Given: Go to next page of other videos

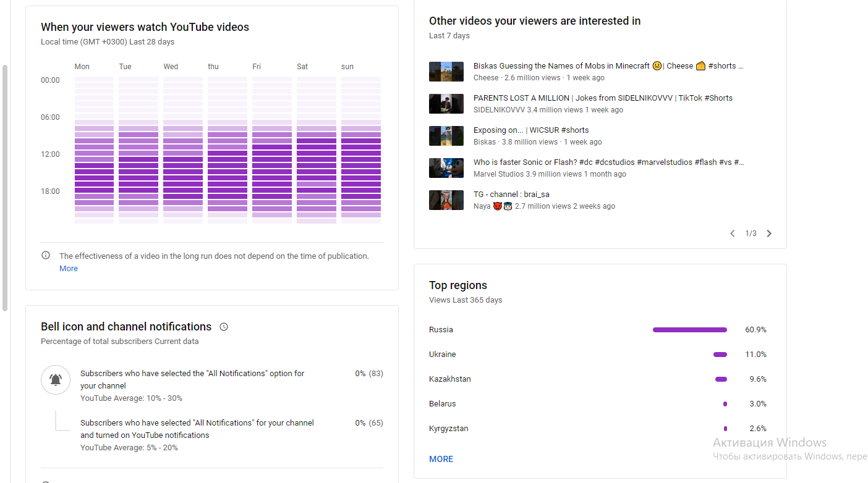Looking at the screenshot, I should tap(769, 233).
